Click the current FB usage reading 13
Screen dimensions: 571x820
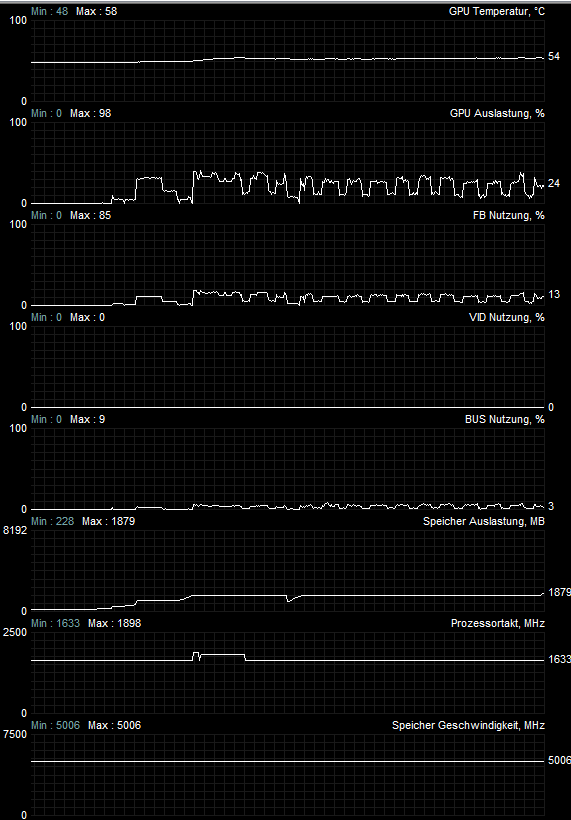[x=554, y=294]
